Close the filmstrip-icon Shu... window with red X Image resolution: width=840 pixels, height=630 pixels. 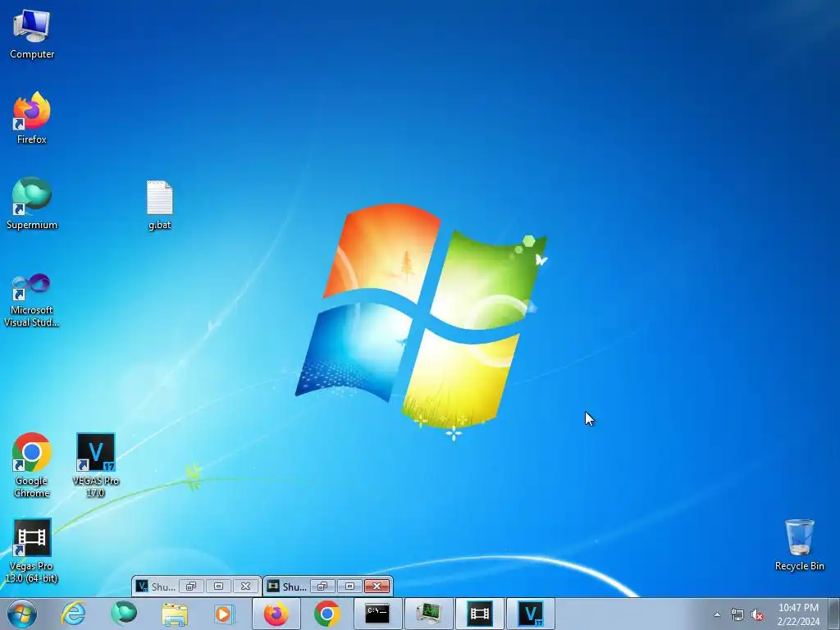[377, 586]
